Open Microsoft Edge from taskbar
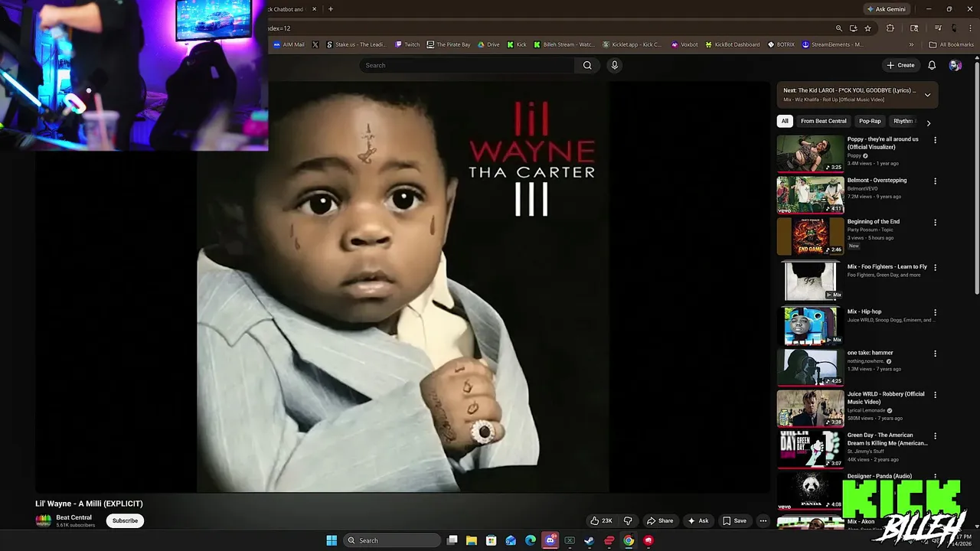 [530, 540]
